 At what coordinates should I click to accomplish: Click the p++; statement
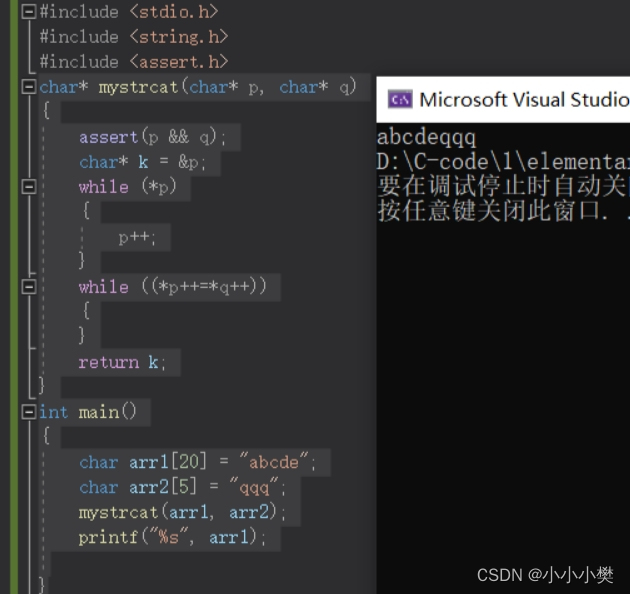coord(137,238)
